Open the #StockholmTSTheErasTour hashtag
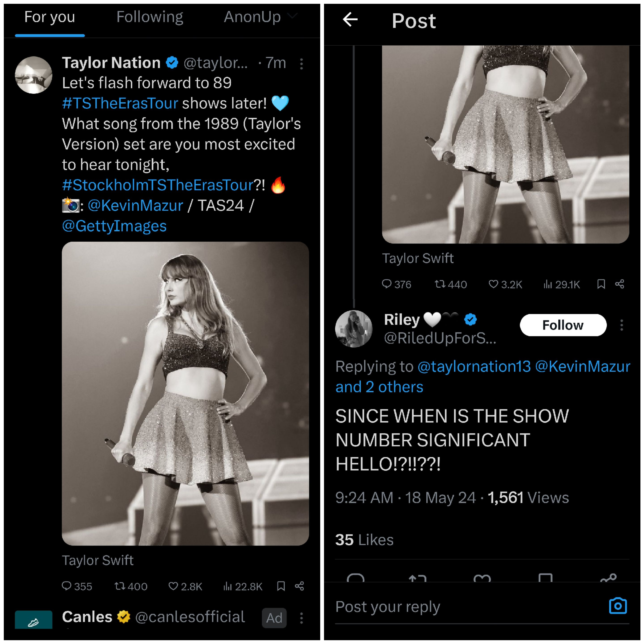Screen dimensions: 644x644 point(158,185)
